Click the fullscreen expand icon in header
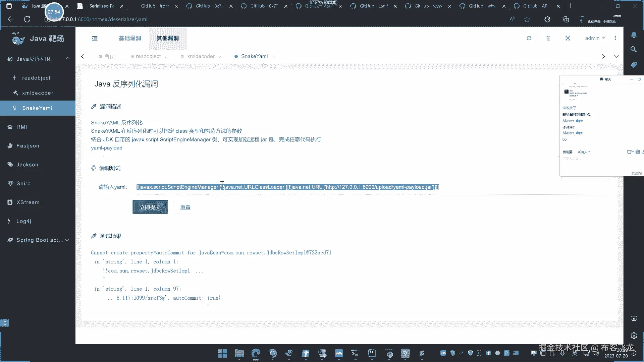Viewport: 644px width, 362px height. [568, 38]
